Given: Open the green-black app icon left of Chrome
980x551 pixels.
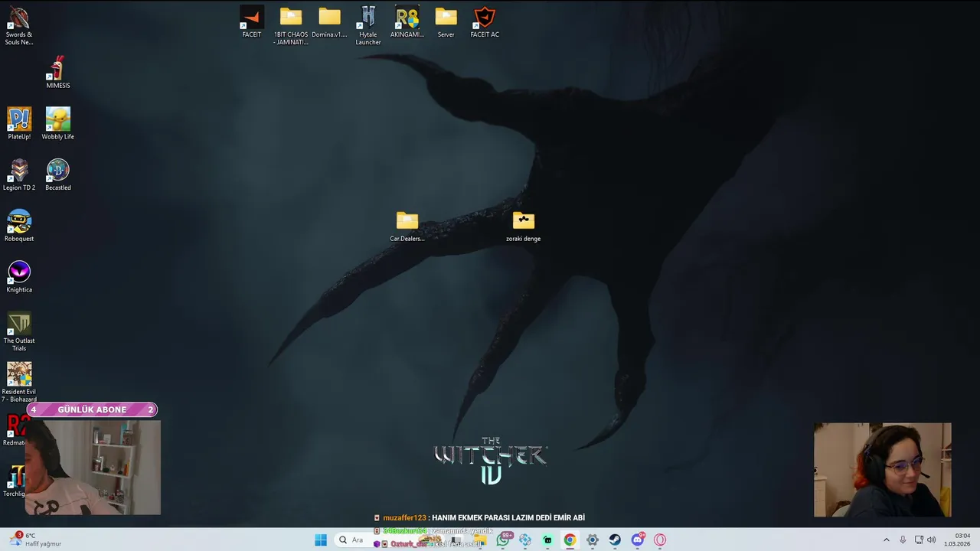Looking at the screenshot, I should pyautogui.click(x=547, y=540).
